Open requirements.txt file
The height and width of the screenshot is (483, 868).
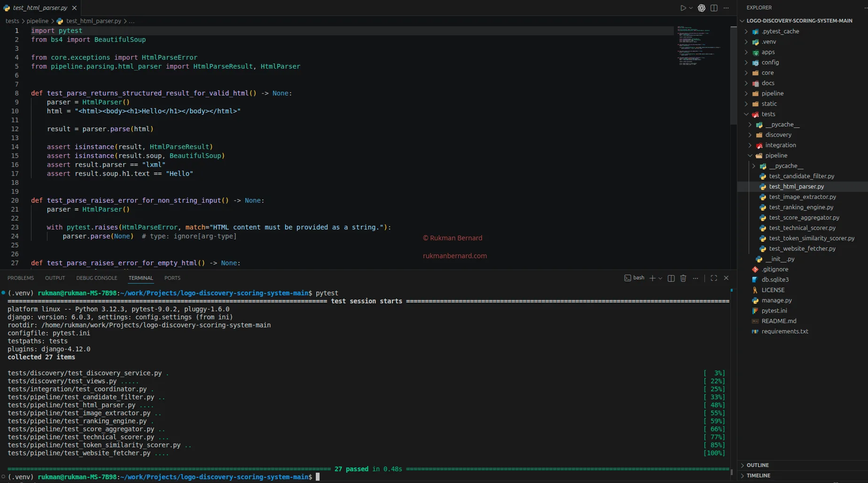coord(803,332)
